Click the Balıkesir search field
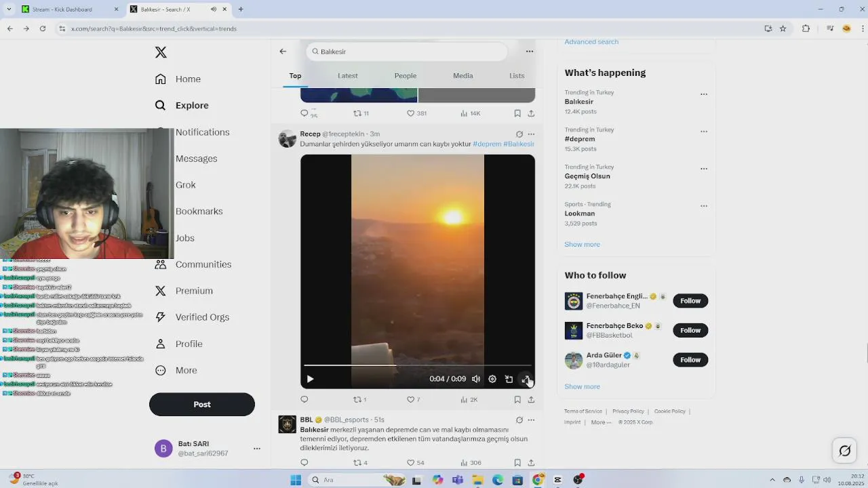 pos(407,52)
